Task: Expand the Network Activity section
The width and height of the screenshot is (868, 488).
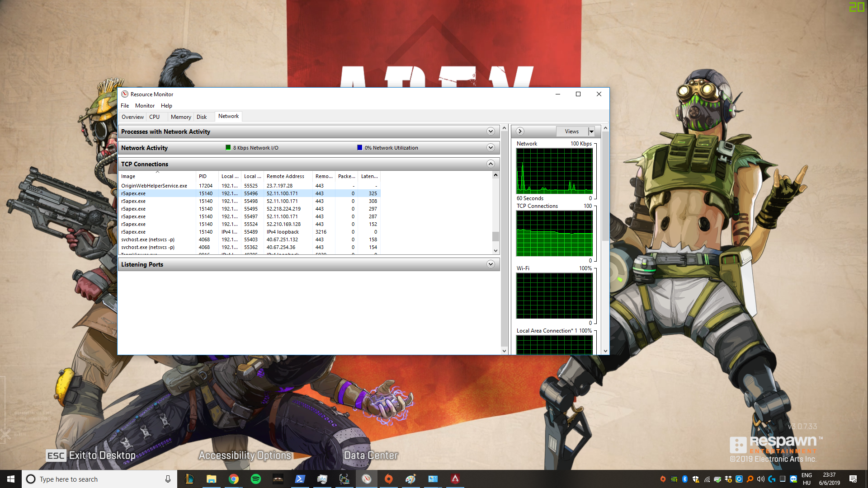Action: tap(491, 148)
